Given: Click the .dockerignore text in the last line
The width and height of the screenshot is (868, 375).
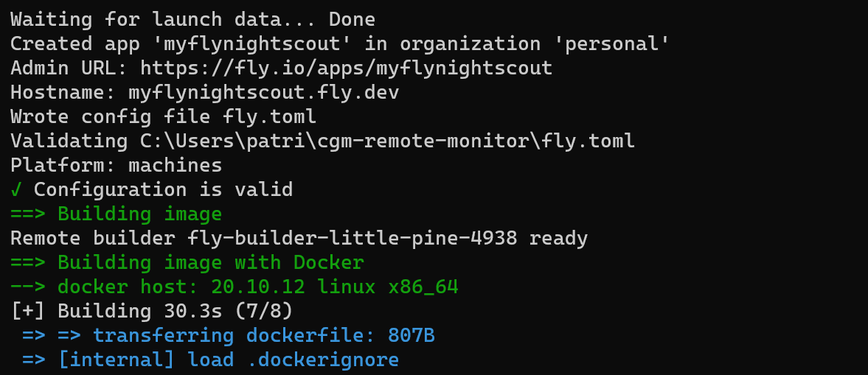Looking at the screenshot, I should [323, 360].
